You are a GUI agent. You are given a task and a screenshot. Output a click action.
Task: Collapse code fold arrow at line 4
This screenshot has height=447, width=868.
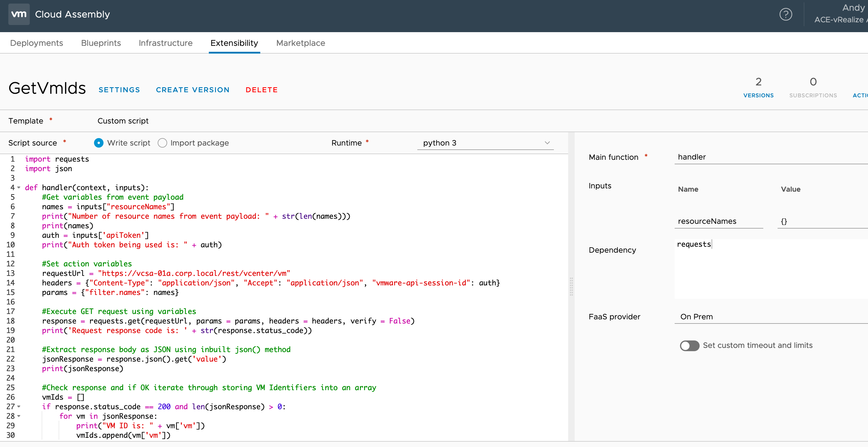tap(19, 187)
